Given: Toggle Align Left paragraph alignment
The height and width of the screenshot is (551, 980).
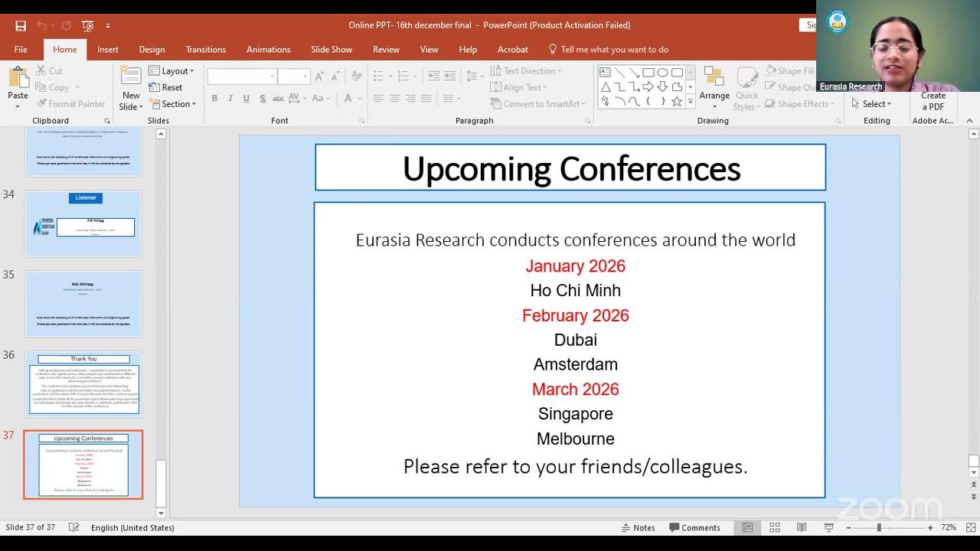Looking at the screenshot, I should 378,98.
